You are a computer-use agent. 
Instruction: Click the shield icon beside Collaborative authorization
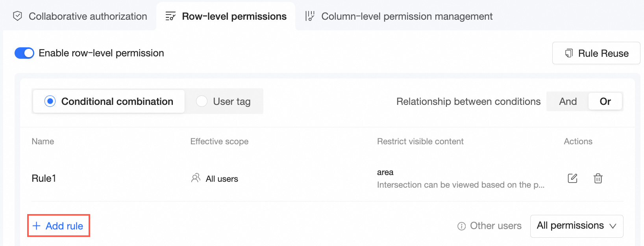18,16
